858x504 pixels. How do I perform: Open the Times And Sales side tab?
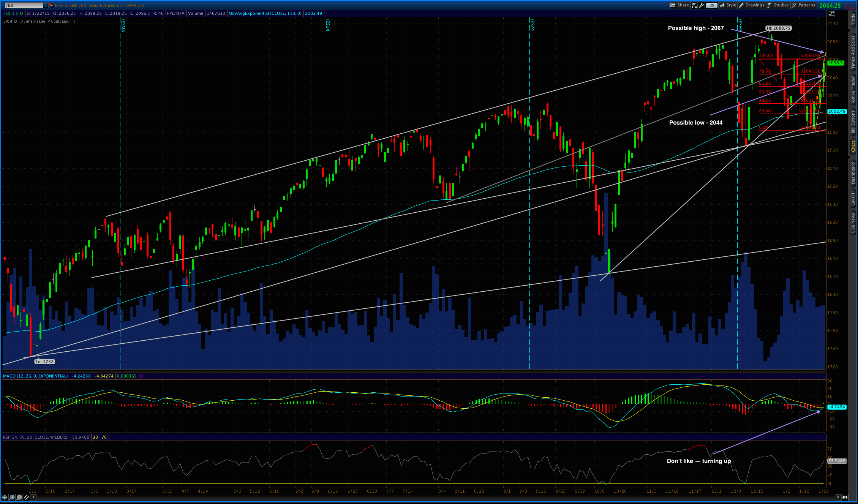pyautogui.click(x=853, y=52)
